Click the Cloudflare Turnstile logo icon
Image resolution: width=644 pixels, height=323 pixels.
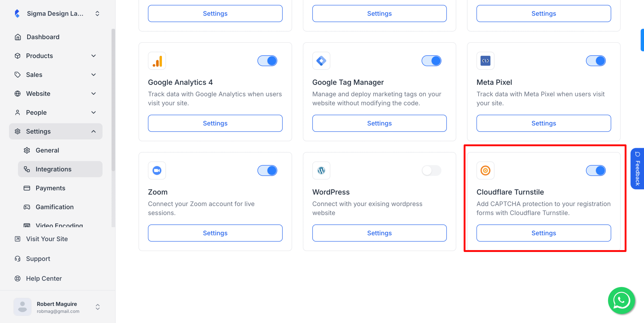coord(486,171)
